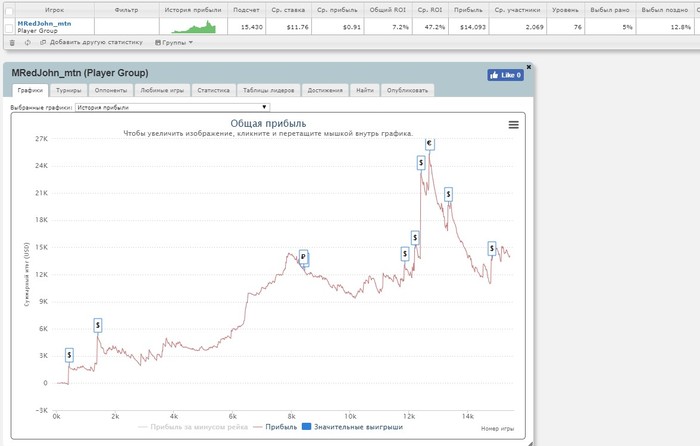
Task: Open the MRedJohn_mtn player link
Action: [44, 23]
